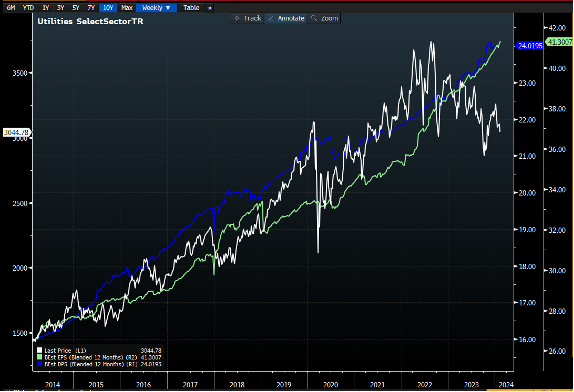Click the green BEst EPS legend swatch
The width and height of the screenshot is (574, 392).
coord(40,357)
